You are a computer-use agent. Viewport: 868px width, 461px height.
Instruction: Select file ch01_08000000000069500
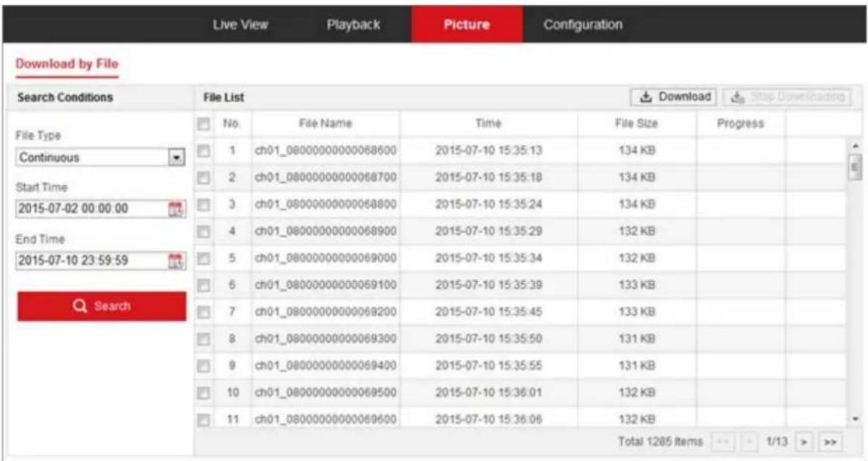tap(325, 392)
